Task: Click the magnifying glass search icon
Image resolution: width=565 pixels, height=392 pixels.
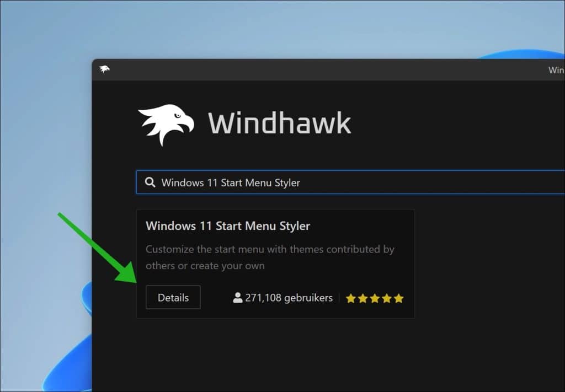Action: pos(150,182)
